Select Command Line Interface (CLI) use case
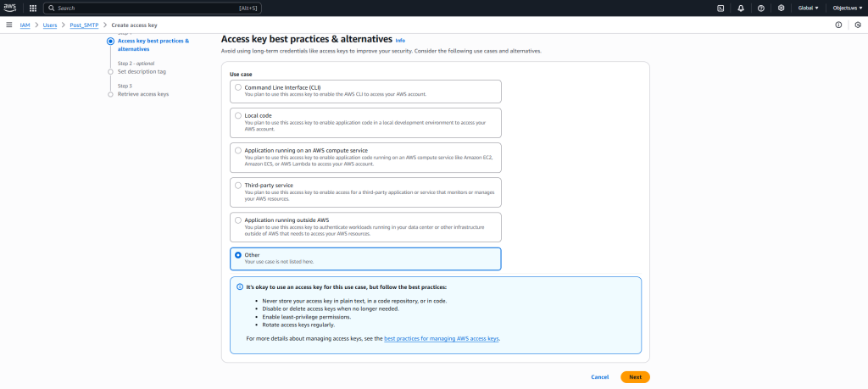Screen dimensions: 868x389 pyautogui.click(x=238, y=87)
